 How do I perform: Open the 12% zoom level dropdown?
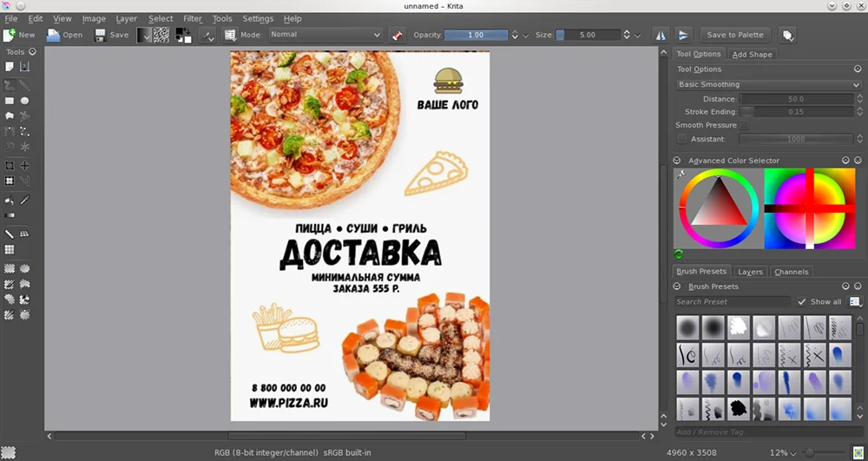[781, 453]
